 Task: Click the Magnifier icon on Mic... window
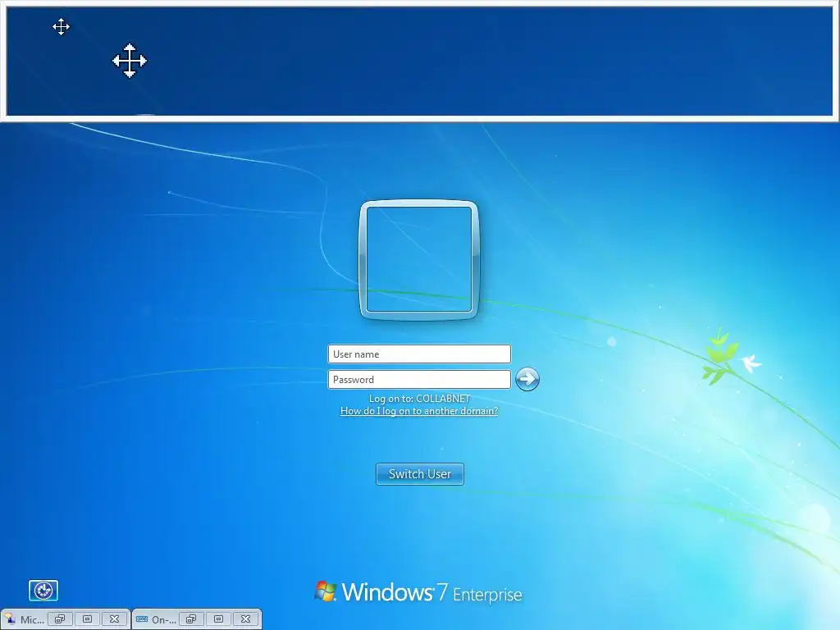(x=10, y=619)
